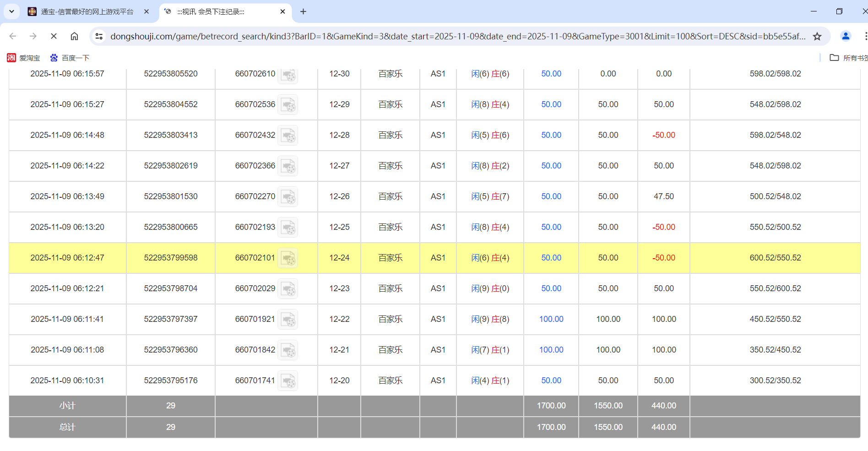Open replay icon for round 660701921

pos(288,320)
